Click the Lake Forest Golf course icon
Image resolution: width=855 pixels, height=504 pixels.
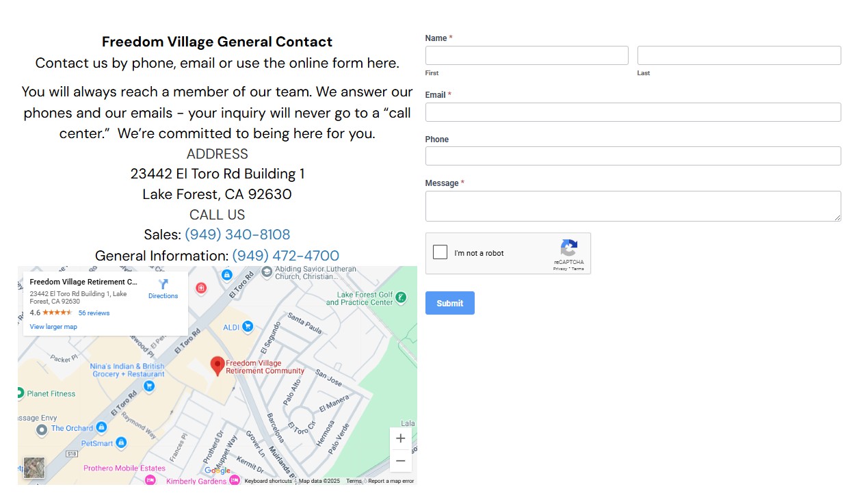[402, 297]
